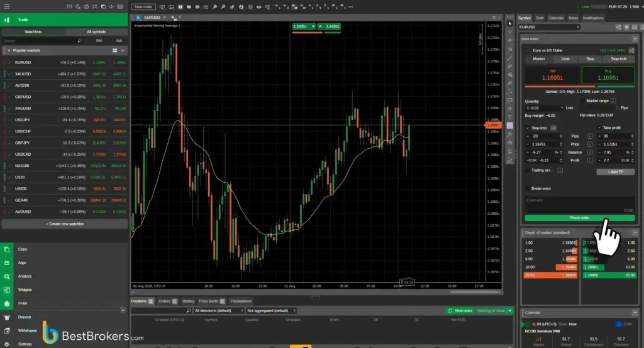Open the Nothing to close dropdown arrow
This screenshot has width=644, height=348.
tap(510, 311)
